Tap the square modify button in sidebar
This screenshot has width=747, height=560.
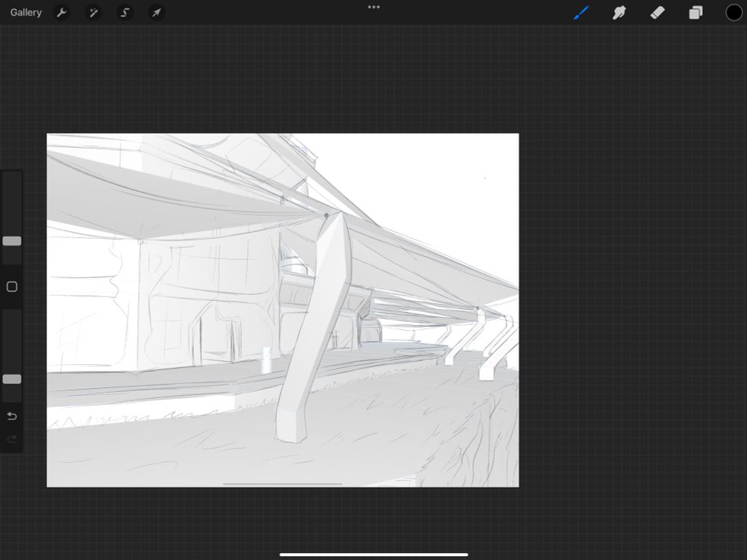click(x=12, y=287)
